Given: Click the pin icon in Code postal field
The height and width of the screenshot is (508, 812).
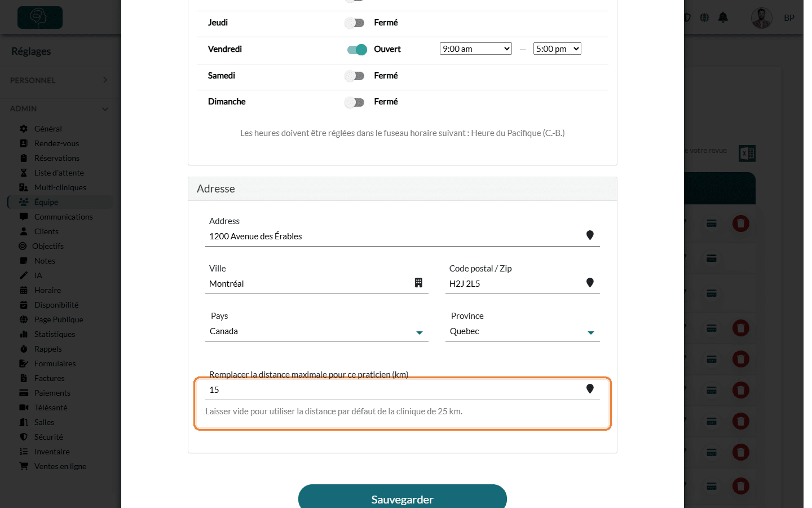Looking at the screenshot, I should pos(590,283).
